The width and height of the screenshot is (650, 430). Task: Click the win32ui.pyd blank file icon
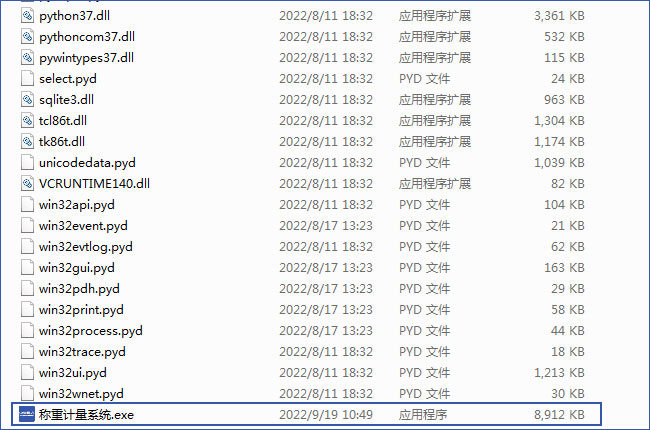27,373
